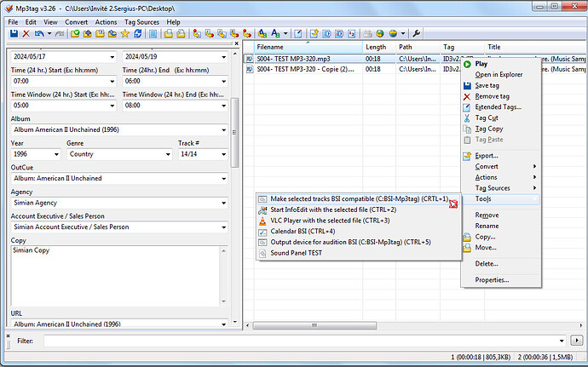The width and height of the screenshot is (588, 367).
Task: Open the Filter history dropdown arrow
Action: coord(562,341)
